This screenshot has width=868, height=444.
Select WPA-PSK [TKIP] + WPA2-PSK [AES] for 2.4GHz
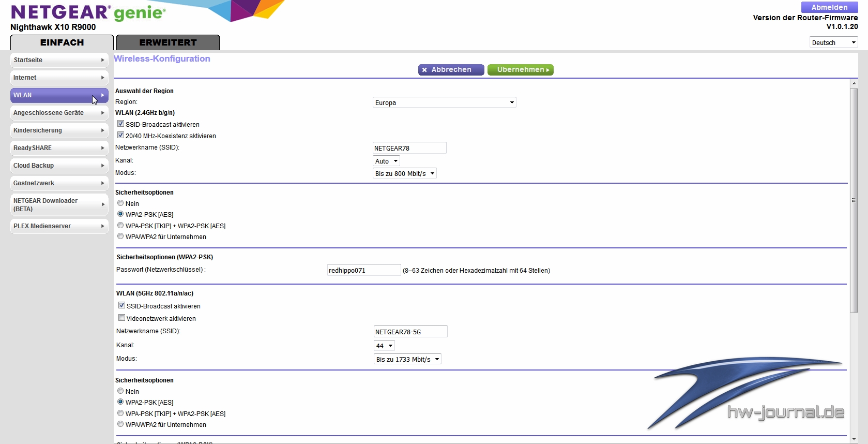pyautogui.click(x=120, y=226)
